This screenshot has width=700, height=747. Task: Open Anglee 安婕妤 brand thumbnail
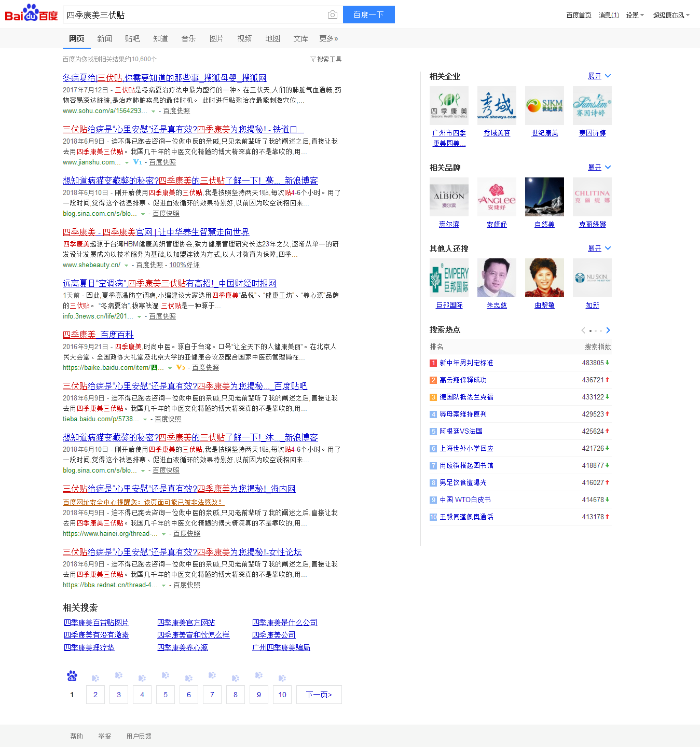[x=497, y=197]
